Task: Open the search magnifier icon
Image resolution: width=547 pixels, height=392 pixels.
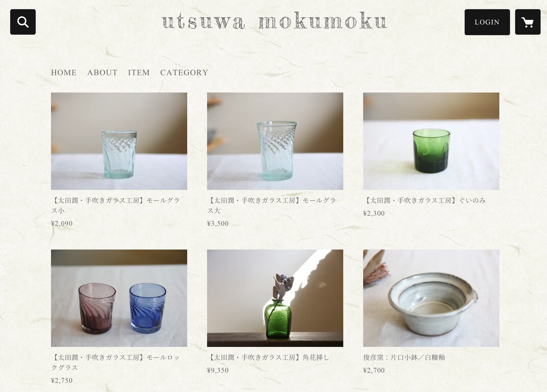Action: (23, 22)
